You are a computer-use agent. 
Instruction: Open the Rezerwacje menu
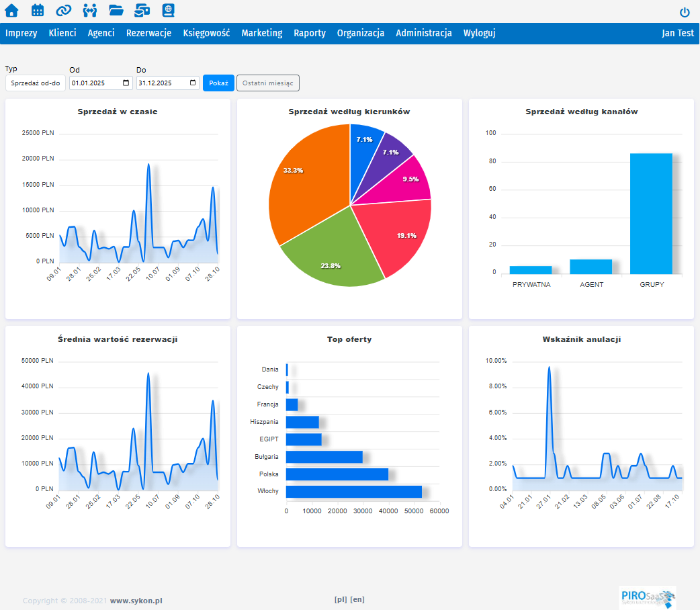tap(148, 33)
